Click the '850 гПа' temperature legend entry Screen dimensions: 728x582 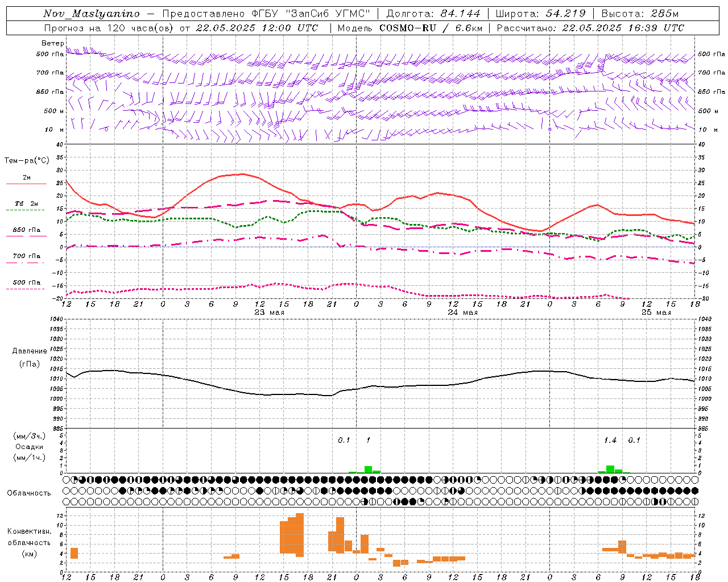pos(27,230)
